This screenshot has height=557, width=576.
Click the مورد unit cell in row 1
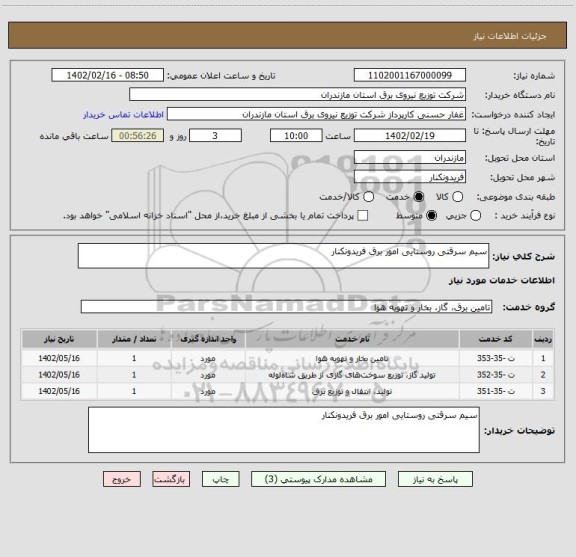click(208, 359)
